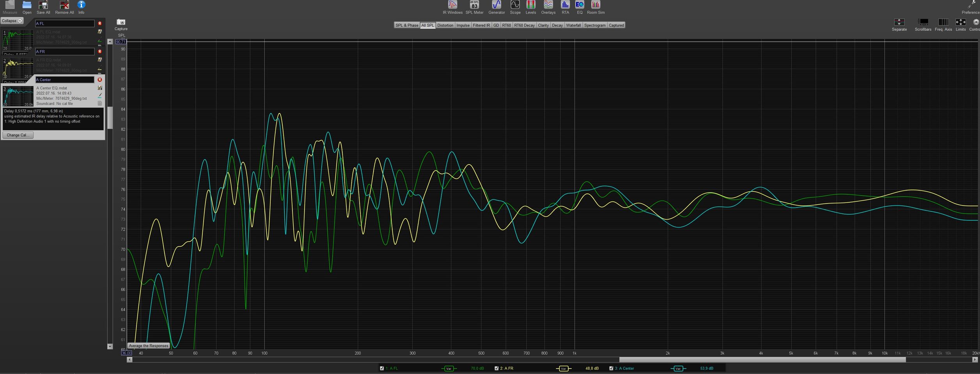
Task: Change trace colour icon for A Center
Action: tap(100, 95)
